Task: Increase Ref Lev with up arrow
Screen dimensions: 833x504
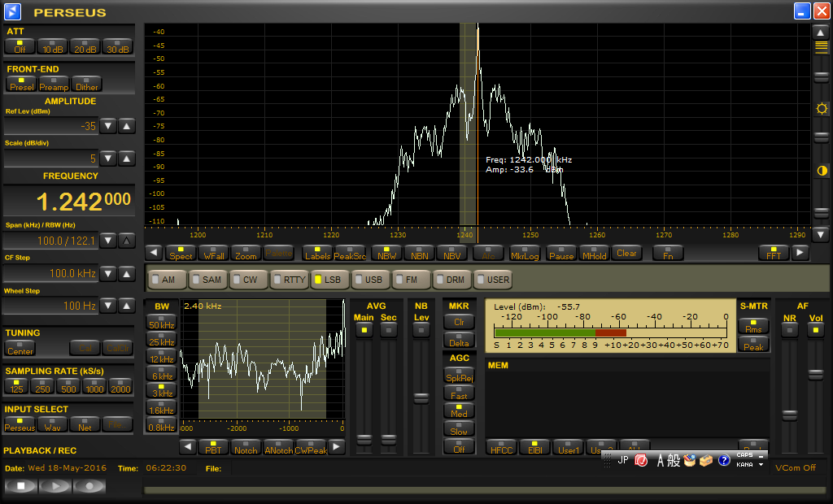Action: 126,126
